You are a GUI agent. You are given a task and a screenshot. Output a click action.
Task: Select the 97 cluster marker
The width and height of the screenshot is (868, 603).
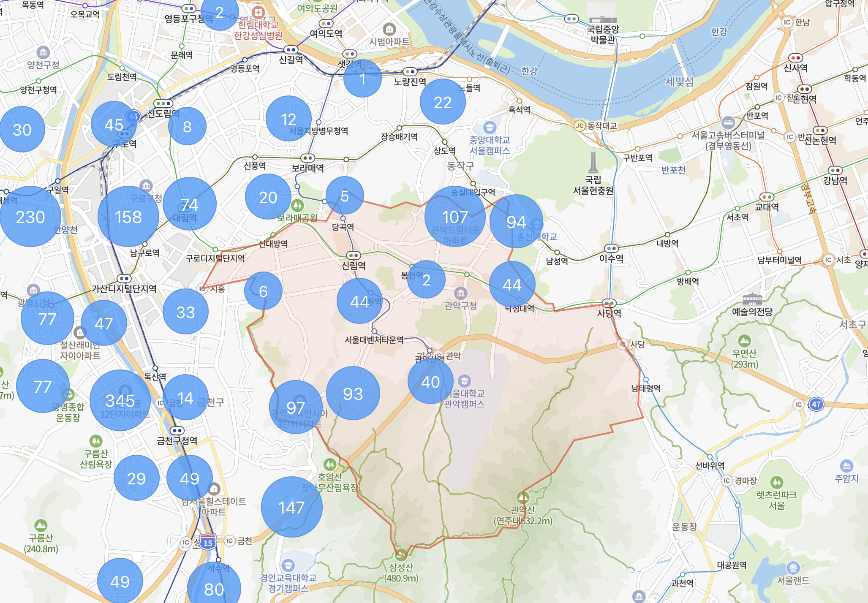(x=296, y=407)
